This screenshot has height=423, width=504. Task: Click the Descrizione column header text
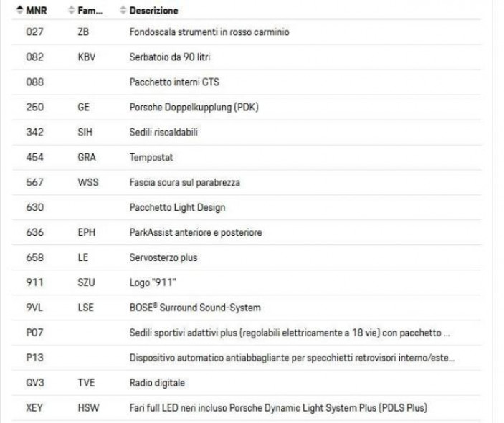[153, 11]
